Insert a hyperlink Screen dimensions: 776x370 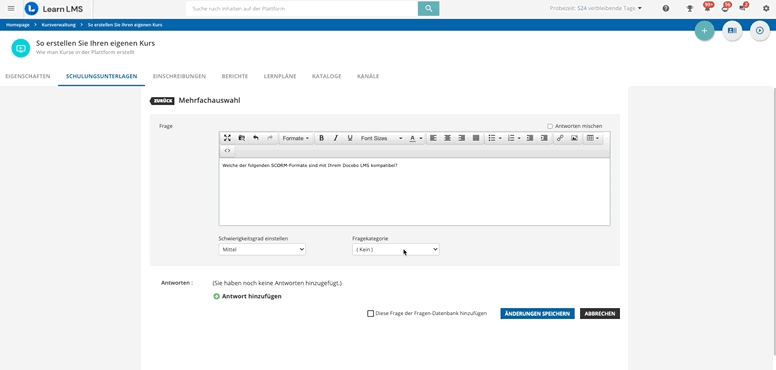pyautogui.click(x=560, y=138)
